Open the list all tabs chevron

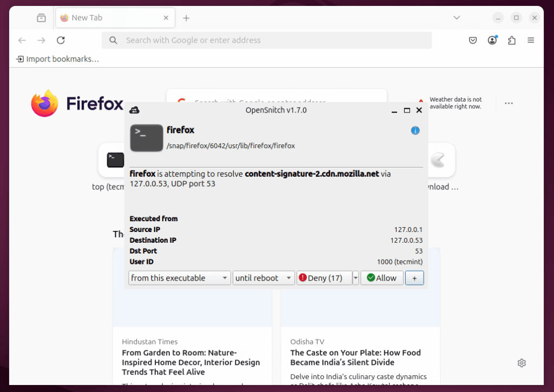point(456,17)
